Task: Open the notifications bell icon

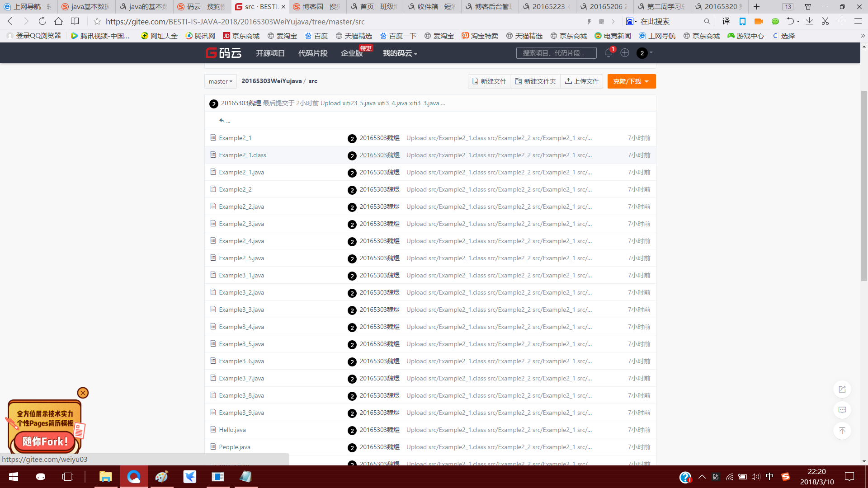Action: point(609,53)
